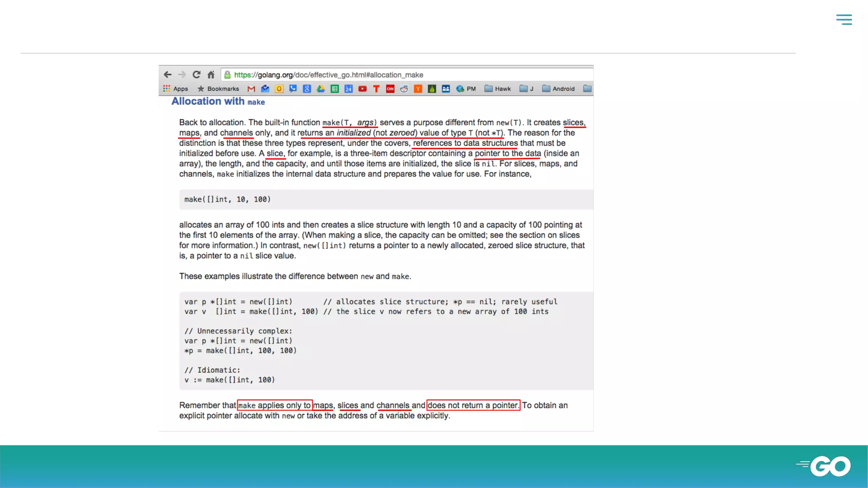Open the Bookmarks star item
Screen dimensions: 868x488
[x=218, y=89]
